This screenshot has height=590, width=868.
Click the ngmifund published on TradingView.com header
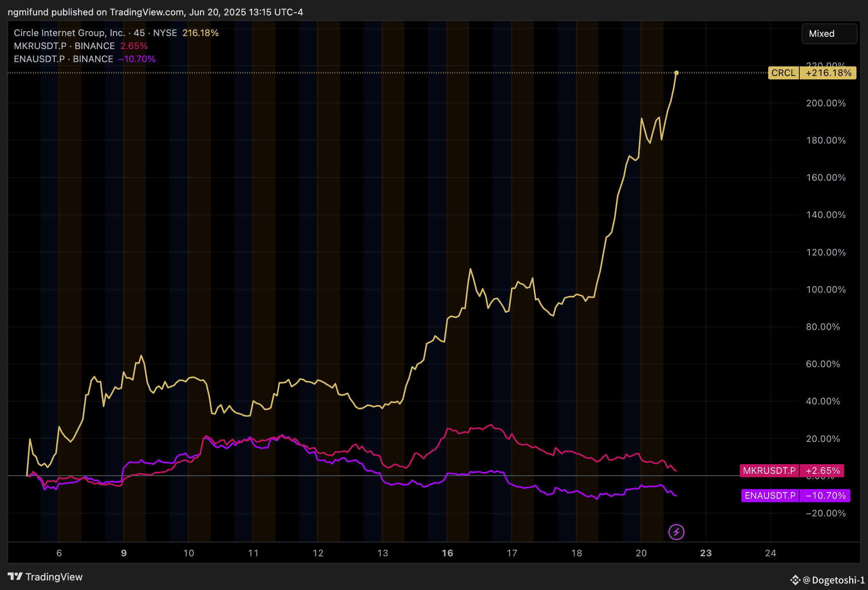click(155, 12)
